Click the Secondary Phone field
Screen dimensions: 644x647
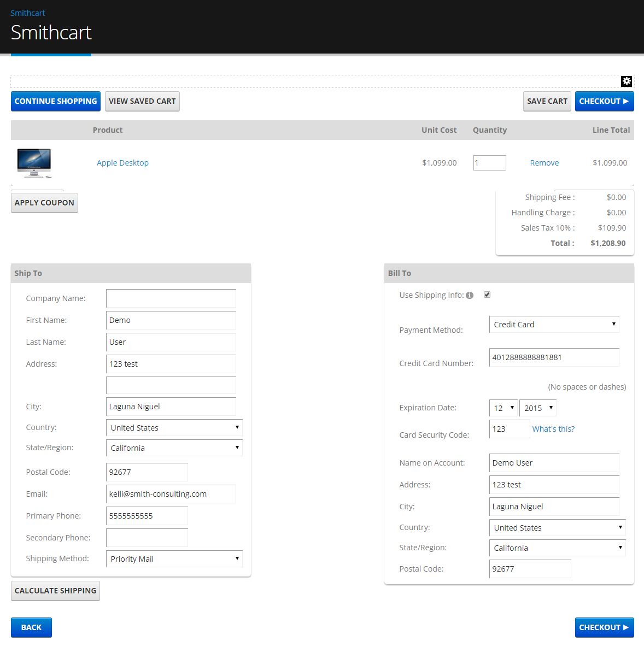point(147,538)
